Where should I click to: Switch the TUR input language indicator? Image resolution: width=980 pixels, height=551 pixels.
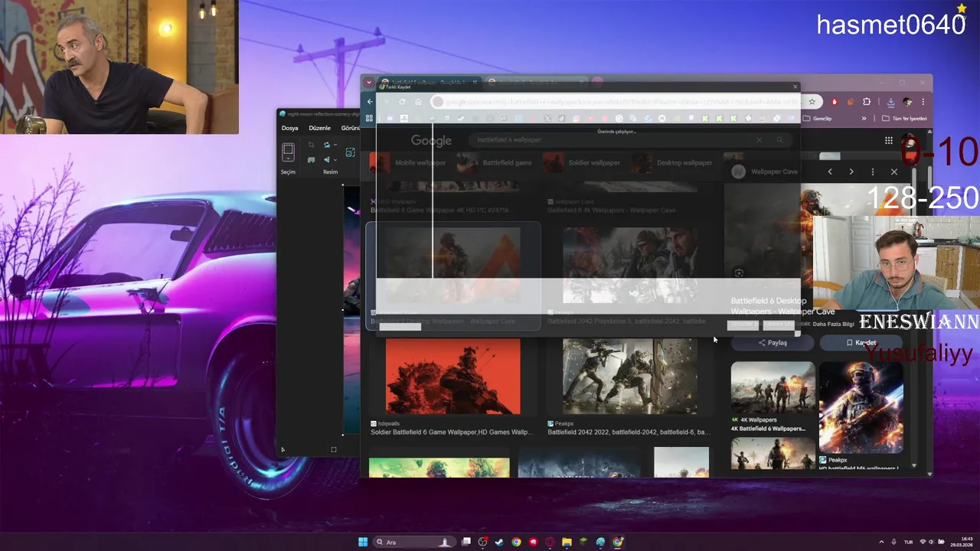pyautogui.click(x=909, y=542)
